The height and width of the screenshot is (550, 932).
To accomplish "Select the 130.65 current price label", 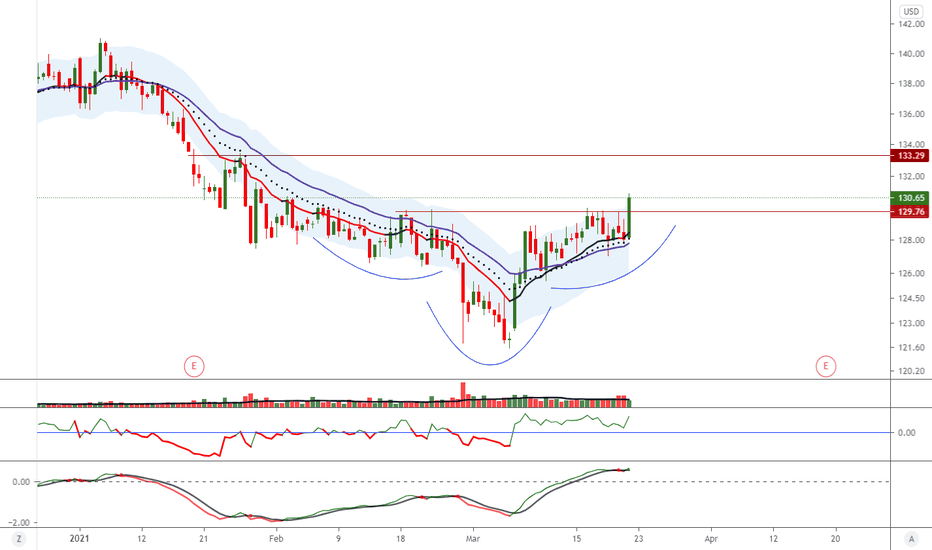I will (910, 198).
